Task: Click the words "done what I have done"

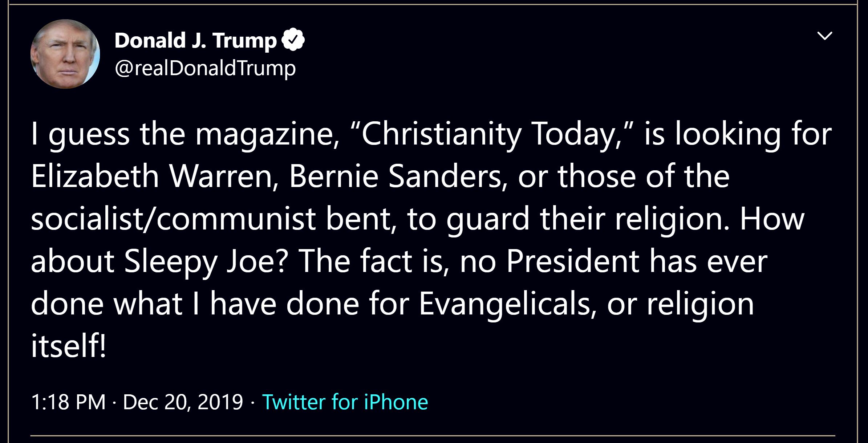Action: pos(195,304)
